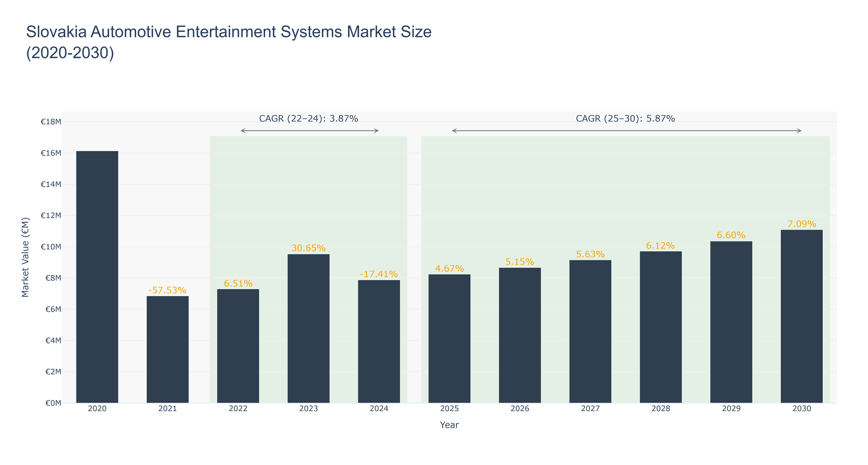This screenshot has width=868, height=465.
Task: Select the 2025 bar
Action: [x=449, y=339]
